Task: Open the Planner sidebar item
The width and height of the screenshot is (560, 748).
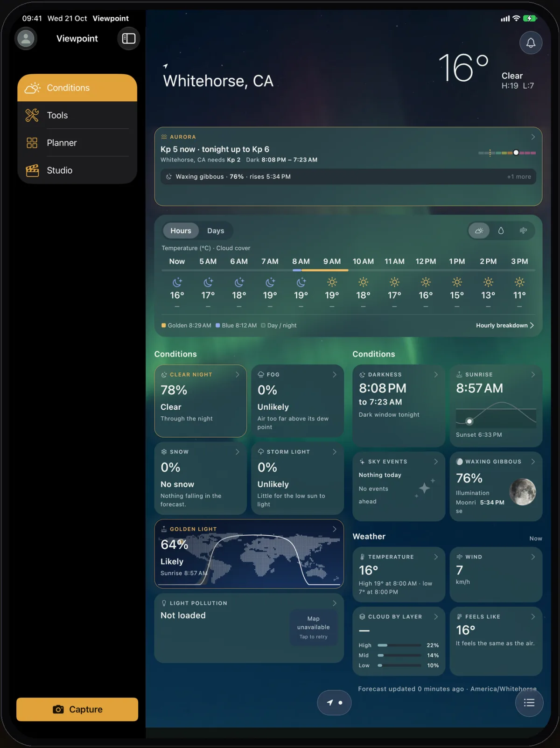Action: point(77,143)
